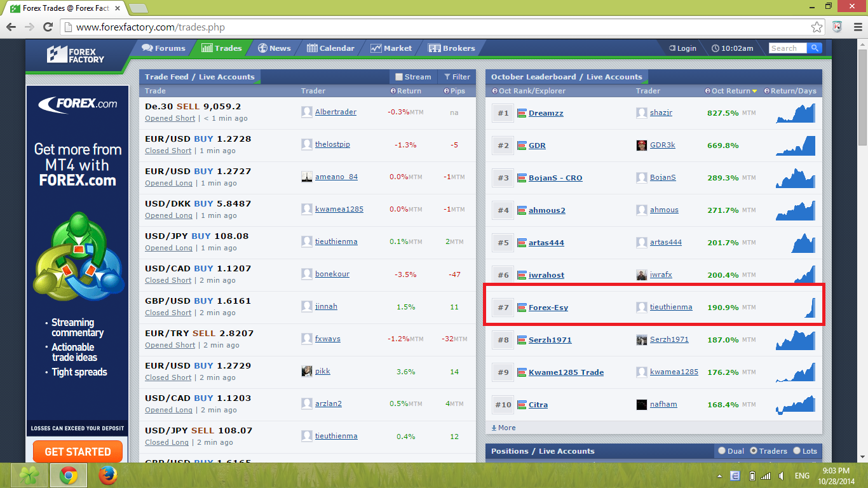
Task: Click in the Search input field
Action: (788, 48)
